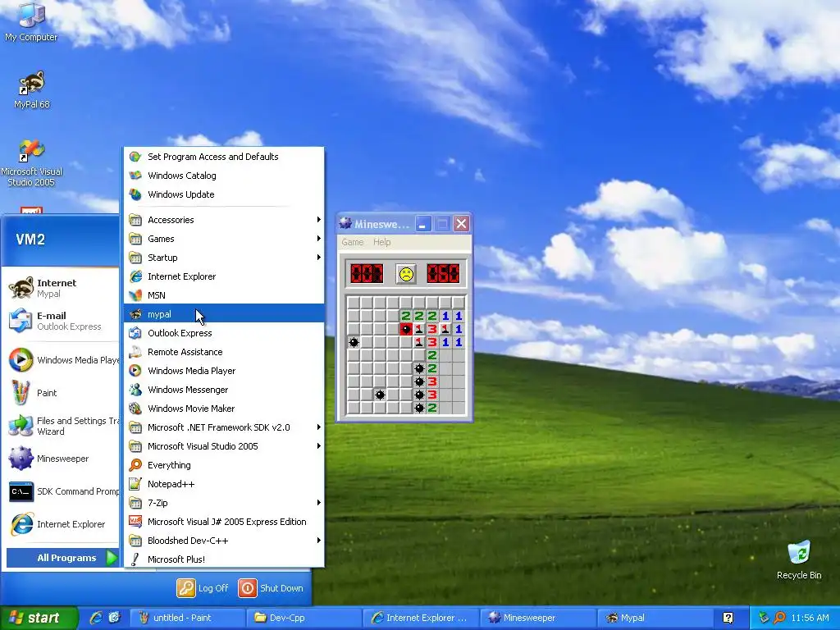
Task: Launch Windows Media Player from Start menu left pane
Action: coord(62,360)
